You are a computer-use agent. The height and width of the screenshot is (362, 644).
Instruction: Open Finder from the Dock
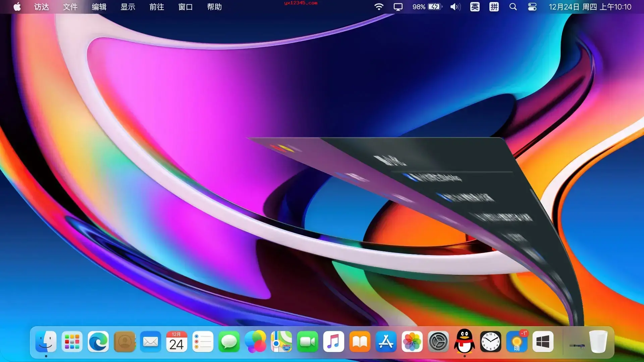point(46,342)
